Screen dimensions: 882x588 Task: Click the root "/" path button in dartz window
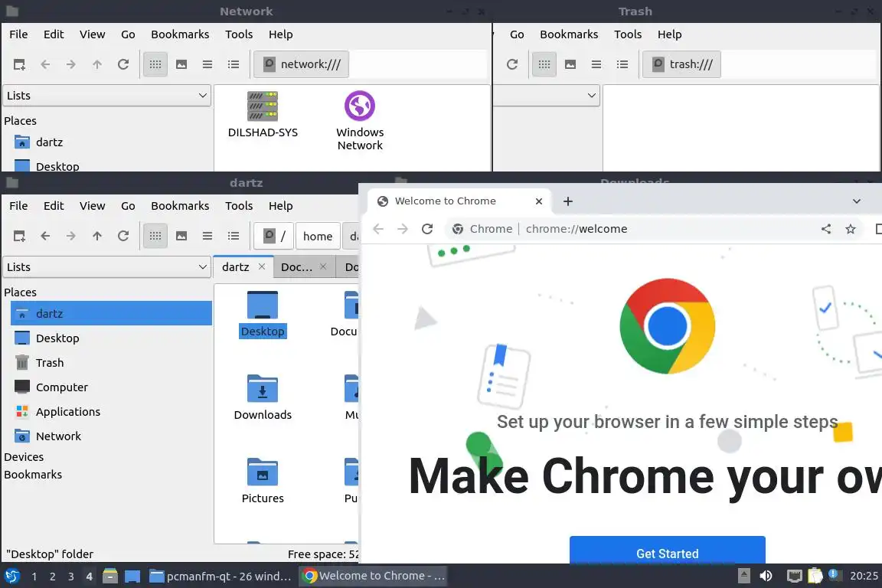273,236
